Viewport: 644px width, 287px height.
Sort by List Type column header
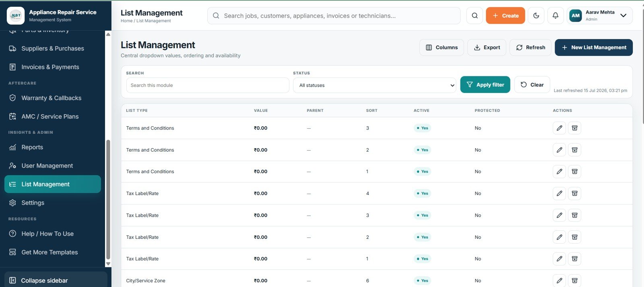click(137, 111)
